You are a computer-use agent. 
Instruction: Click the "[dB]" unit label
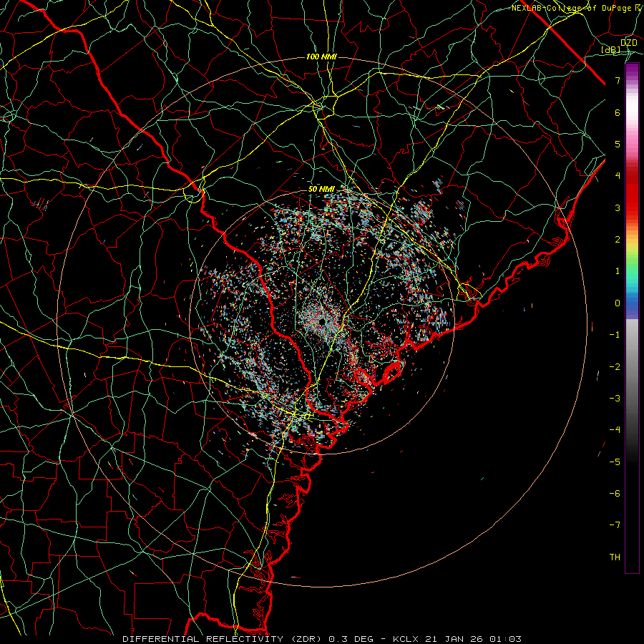coord(611,50)
